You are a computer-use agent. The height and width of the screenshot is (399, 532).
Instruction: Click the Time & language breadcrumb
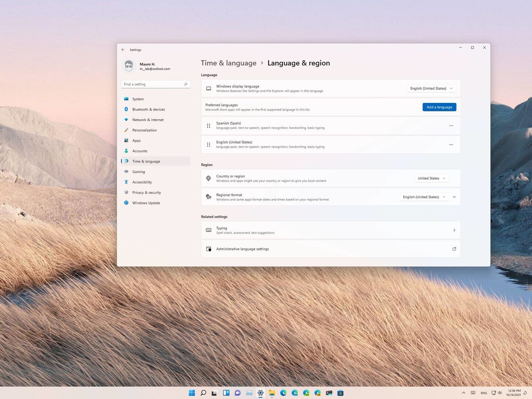pyautogui.click(x=229, y=63)
